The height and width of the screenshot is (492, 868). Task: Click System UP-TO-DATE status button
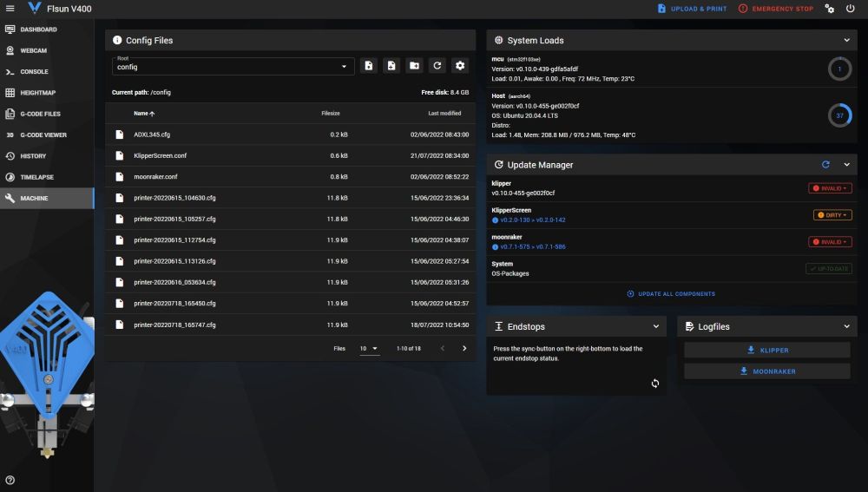pos(828,268)
